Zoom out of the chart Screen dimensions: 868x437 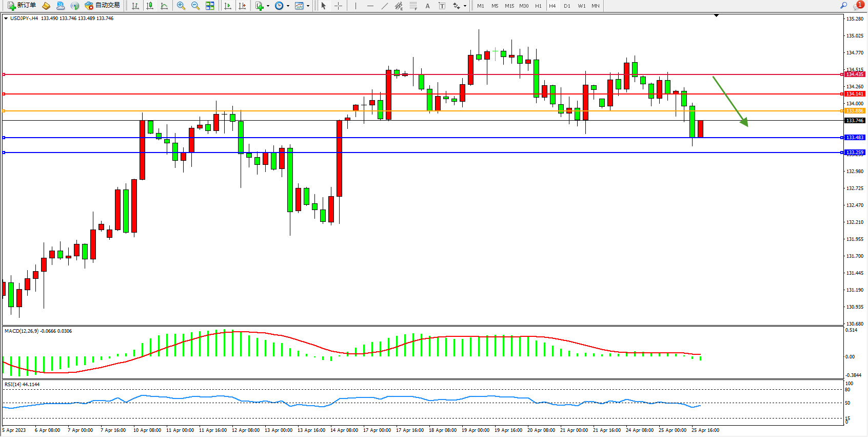coord(195,6)
